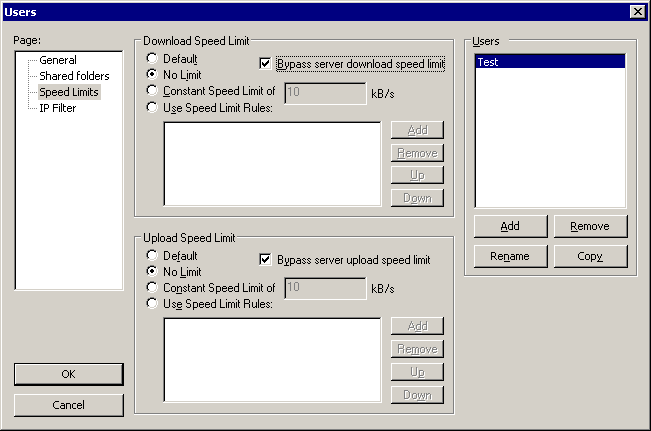Choose Constant Speed Limit for upload
The width and height of the screenshot is (651, 431).
click(152, 287)
